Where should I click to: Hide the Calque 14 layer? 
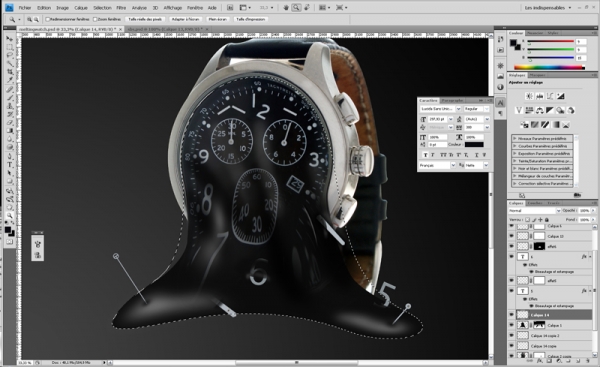click(x=512, y=315)
